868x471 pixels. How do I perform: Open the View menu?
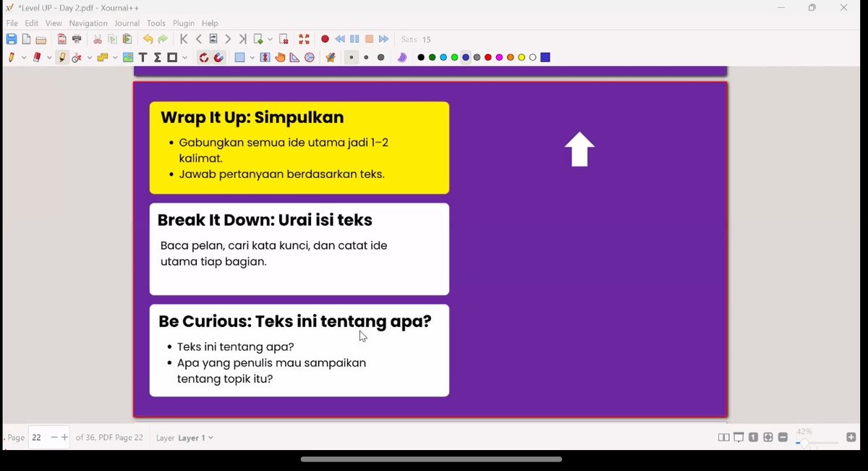click(x=54, y=23)
